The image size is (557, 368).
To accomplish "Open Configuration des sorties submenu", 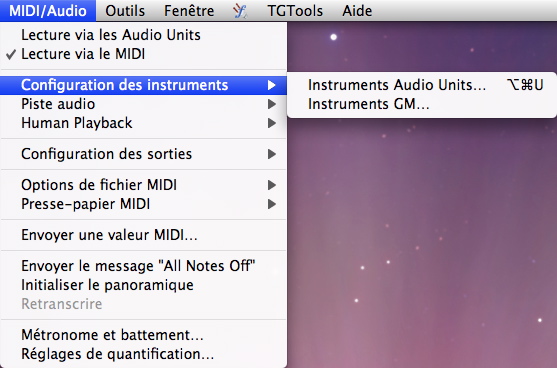I will (x=144, y=154).
